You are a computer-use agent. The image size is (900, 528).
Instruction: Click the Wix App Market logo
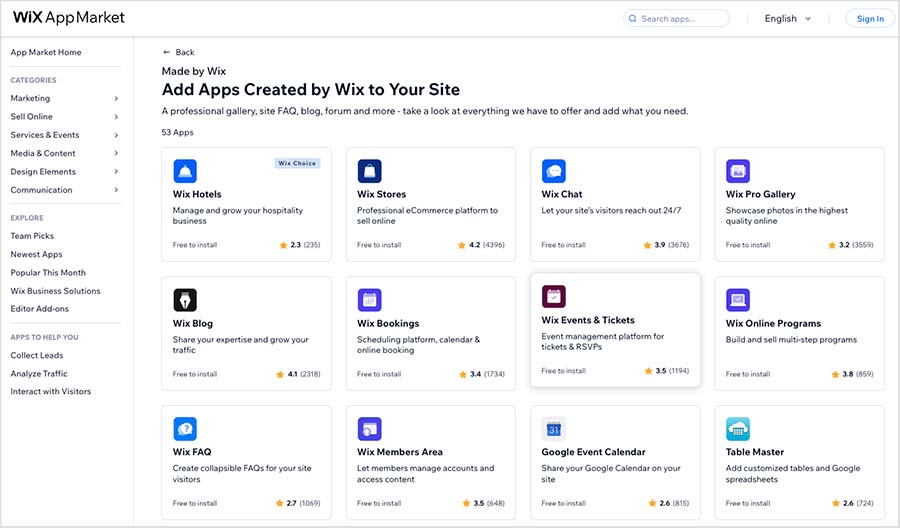69,17
